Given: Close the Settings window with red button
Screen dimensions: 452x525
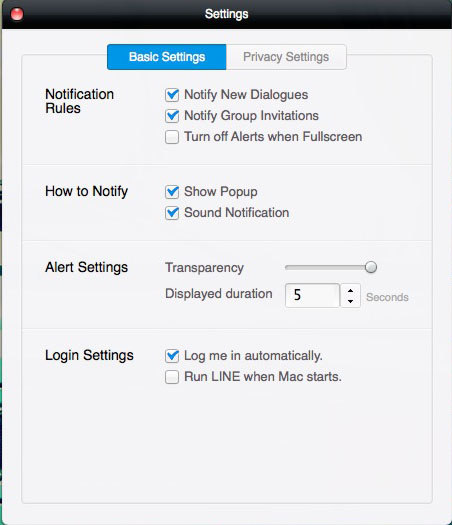Looking at the screenshot, I should 17,14.
